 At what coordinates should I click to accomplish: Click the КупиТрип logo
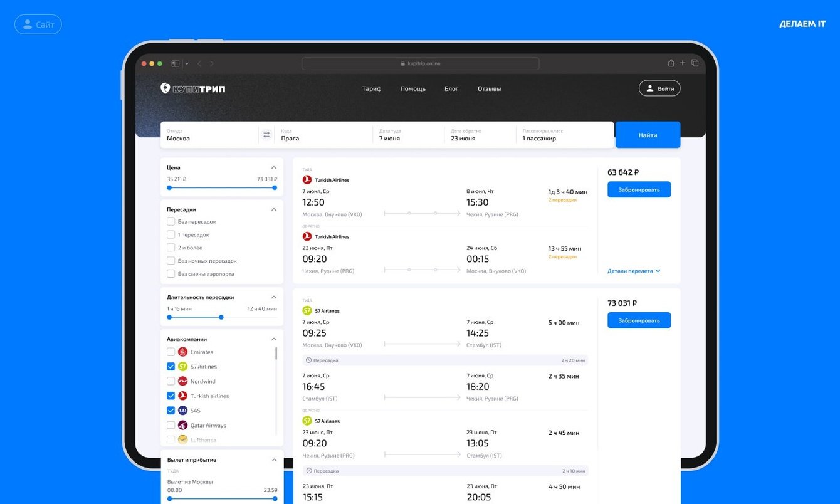(193, 88)
